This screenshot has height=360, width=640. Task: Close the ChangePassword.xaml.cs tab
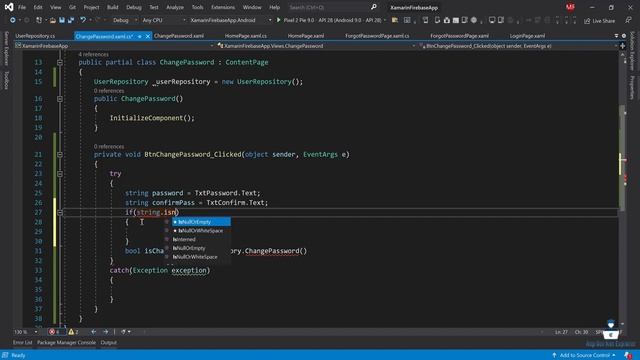(x=148, y=36)
